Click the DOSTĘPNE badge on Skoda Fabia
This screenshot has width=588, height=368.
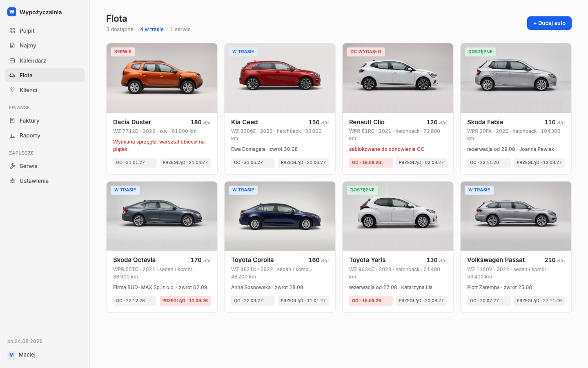click(x=480, y=52)
